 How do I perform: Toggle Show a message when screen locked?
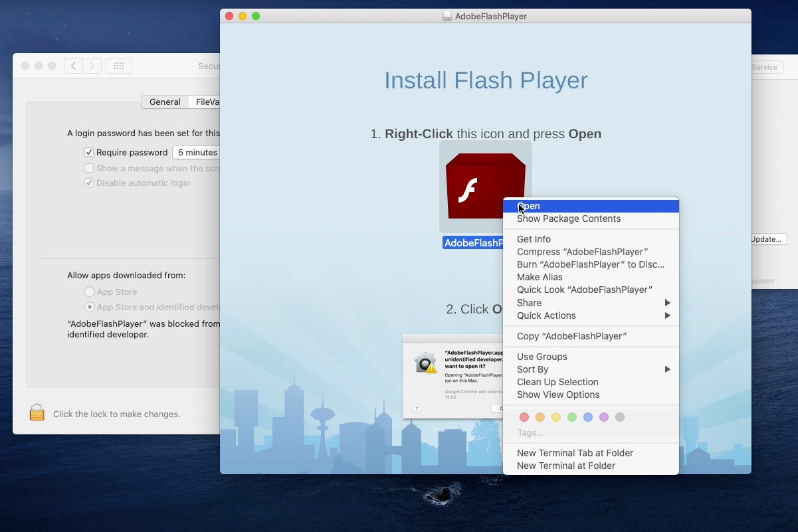click(x=89, y=168)
